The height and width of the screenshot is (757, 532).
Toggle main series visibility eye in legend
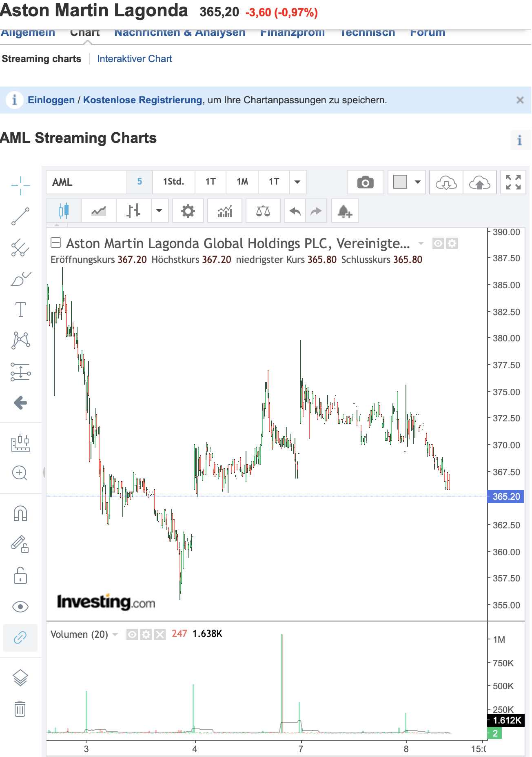[x=438, y=244]
